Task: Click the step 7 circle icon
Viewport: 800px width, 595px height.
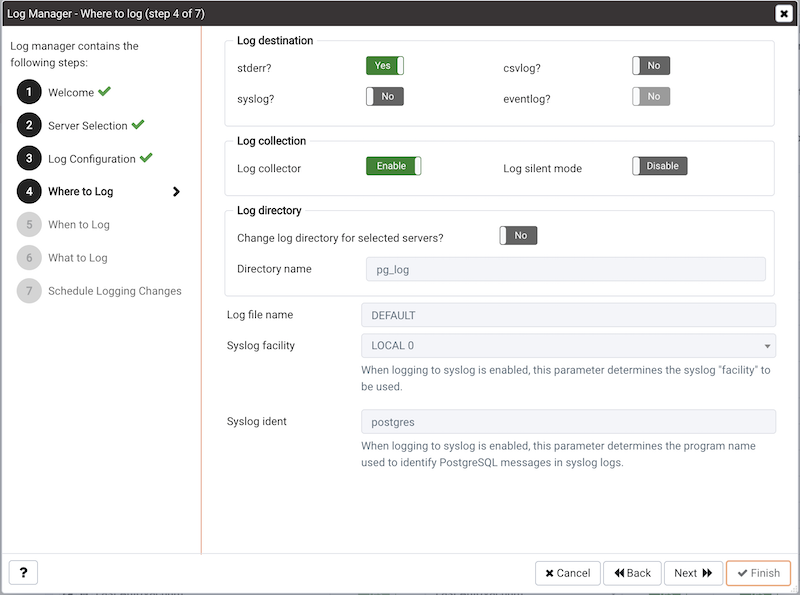Action: pos(29,291)
